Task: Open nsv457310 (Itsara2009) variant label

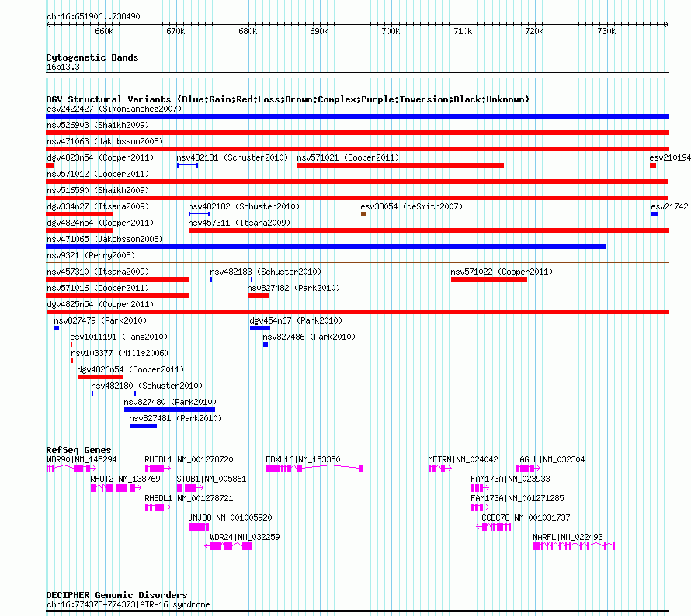Action: coord(98,272)
